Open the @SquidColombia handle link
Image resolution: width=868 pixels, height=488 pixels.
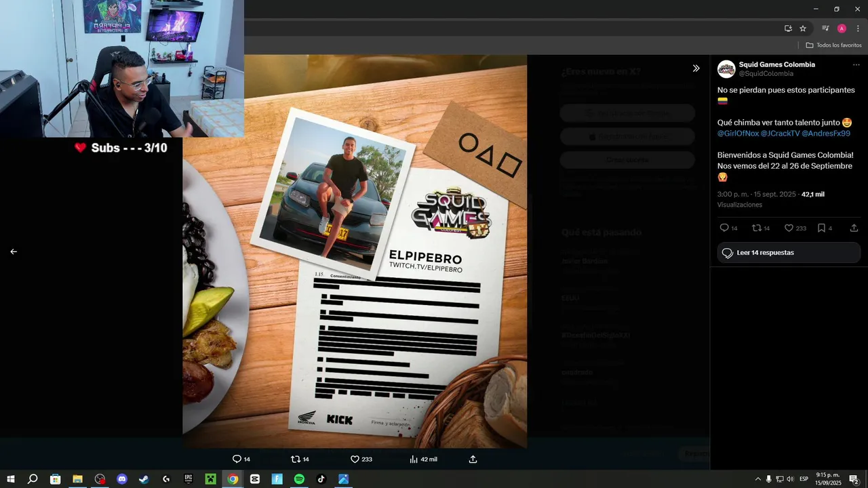click(x=766, y=73)
